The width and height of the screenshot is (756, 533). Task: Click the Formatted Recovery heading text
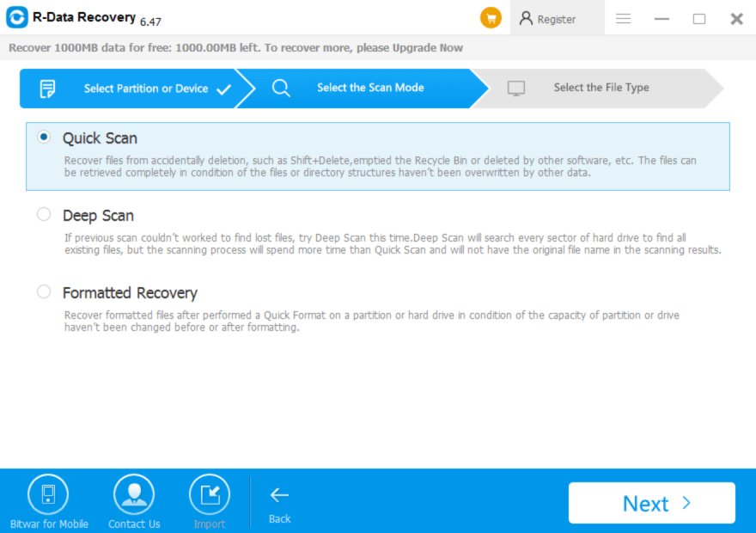click(131, 293)
